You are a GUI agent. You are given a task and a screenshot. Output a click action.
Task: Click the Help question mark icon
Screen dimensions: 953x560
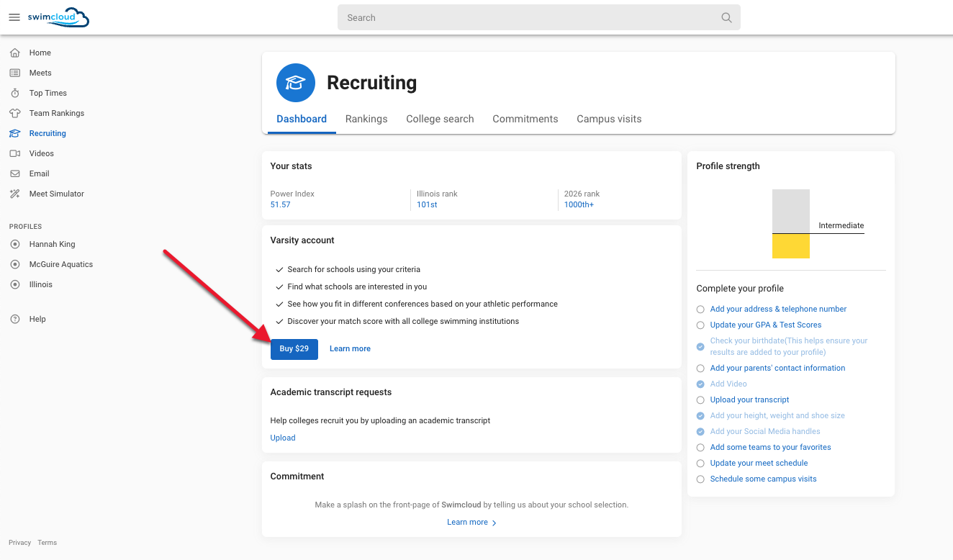[x=15, y=319]
